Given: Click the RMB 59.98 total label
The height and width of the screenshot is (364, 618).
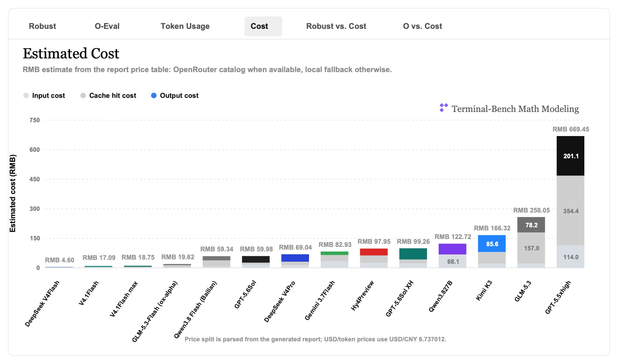Looking at the screenshot, I should pos(256,249).
